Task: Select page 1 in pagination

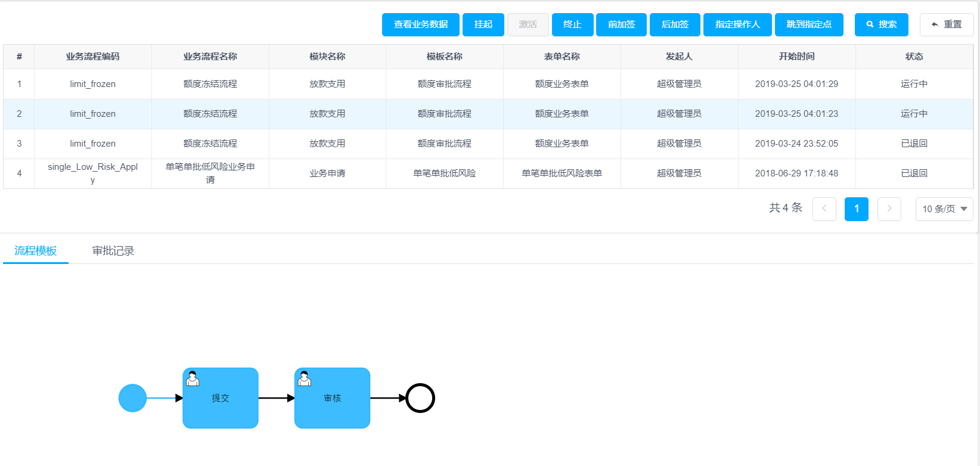Action: [857, 209]
